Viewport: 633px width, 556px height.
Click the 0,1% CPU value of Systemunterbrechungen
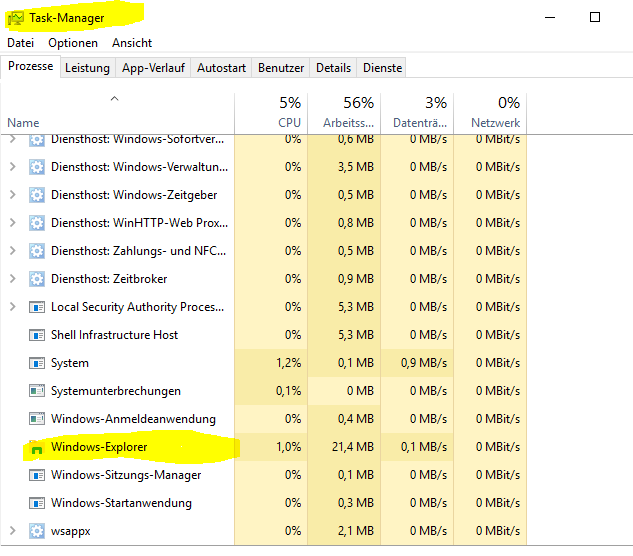pyautogui.click(x=289, y=391)
